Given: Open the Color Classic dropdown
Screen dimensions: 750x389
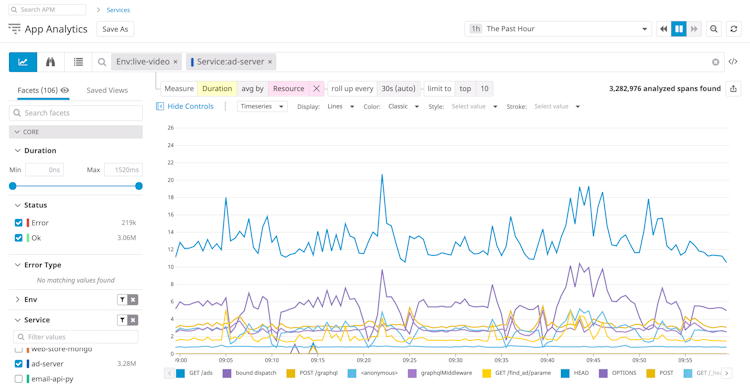Looking at the screenshot, I should click(x=403, y=106).
